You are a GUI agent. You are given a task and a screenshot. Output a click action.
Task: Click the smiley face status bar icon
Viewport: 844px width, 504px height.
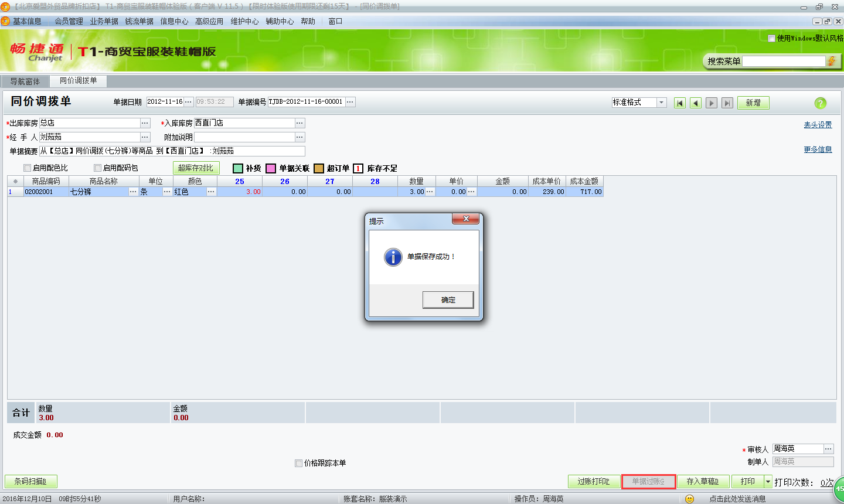689,499
